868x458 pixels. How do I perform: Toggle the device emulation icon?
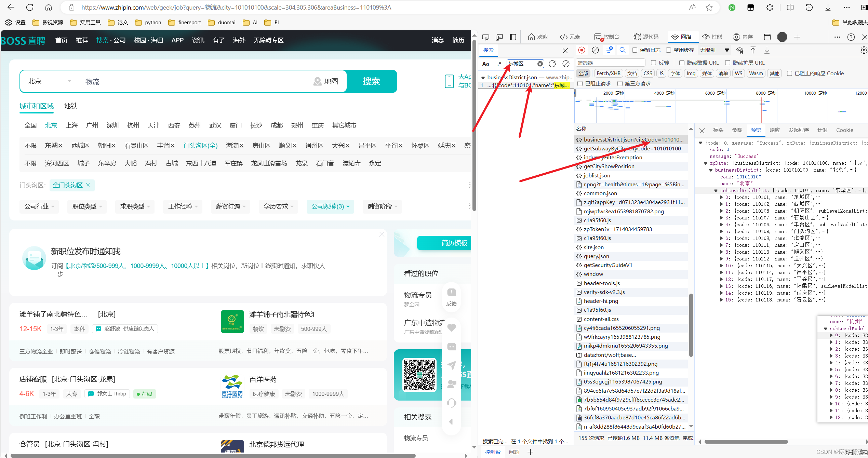tap(499, 37)
